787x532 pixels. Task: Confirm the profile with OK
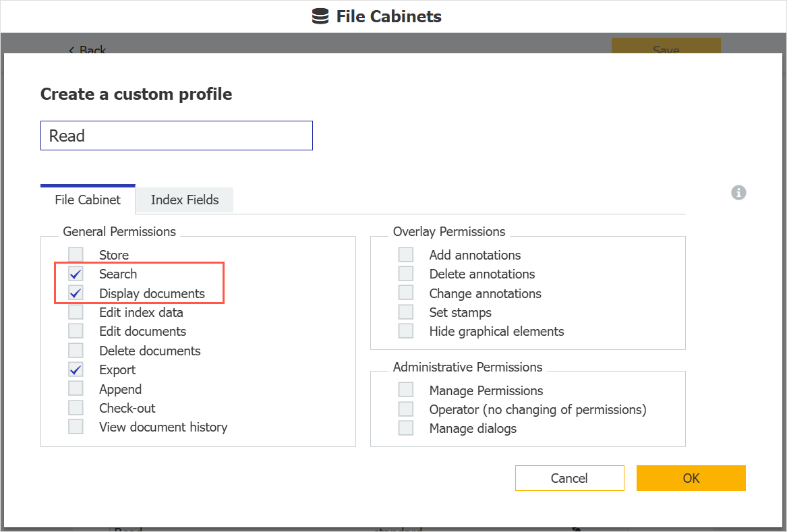(x=691, y=478)
